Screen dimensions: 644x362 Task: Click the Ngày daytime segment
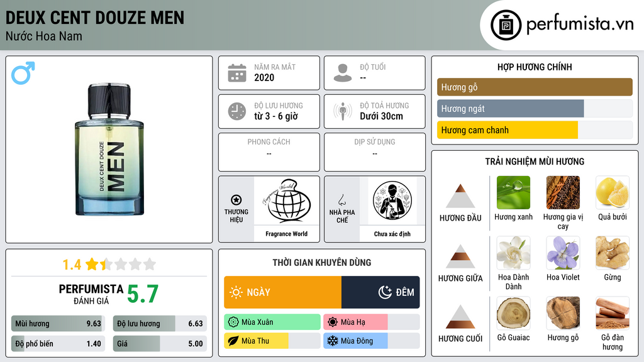tap(282, 292)
